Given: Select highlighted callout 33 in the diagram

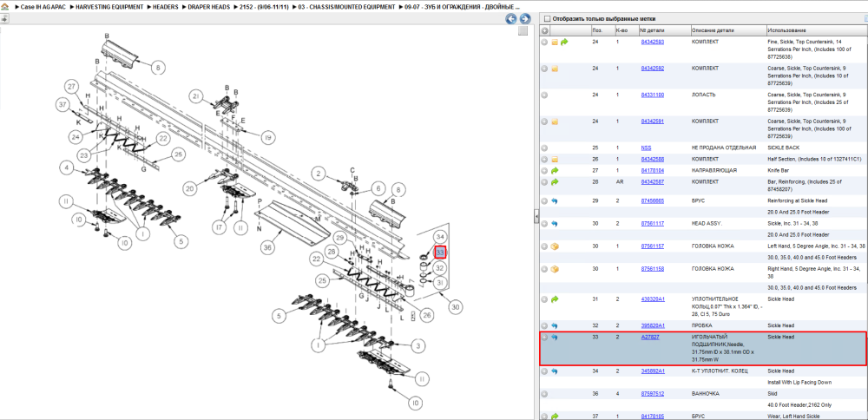Looking at the screenshot, I should point(440,253).
